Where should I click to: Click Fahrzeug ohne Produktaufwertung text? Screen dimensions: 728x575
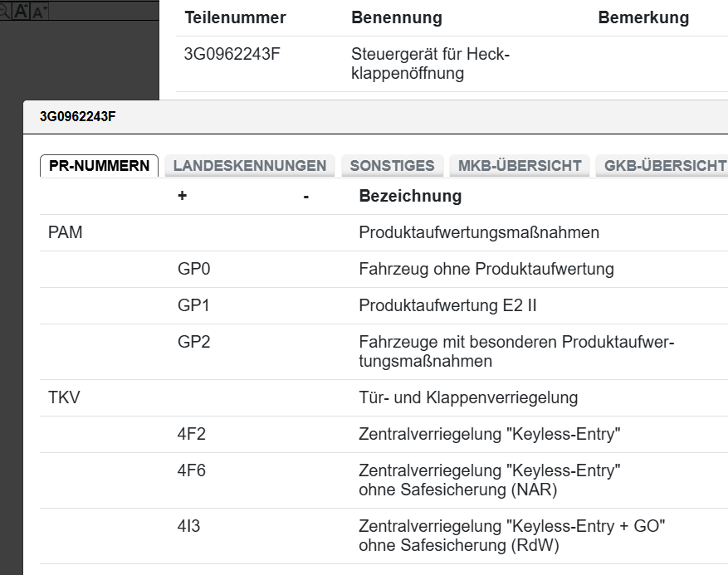(x=486, y=269)
